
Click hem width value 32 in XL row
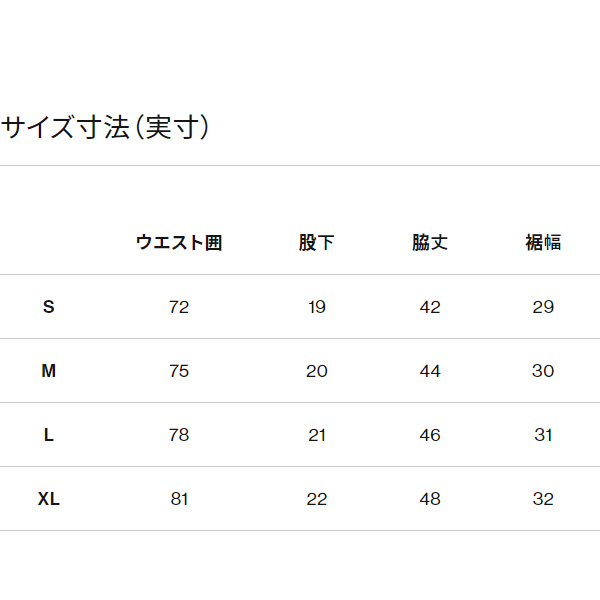point(543,499)
